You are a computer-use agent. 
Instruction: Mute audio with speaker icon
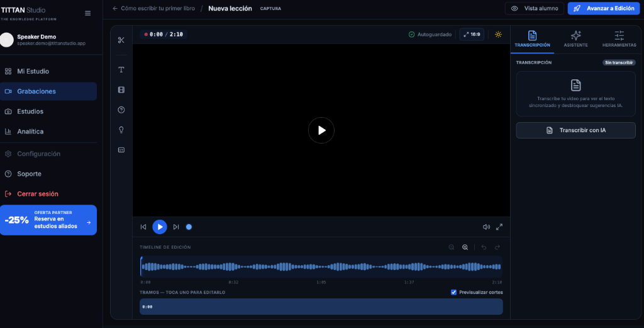pos(486,227)
